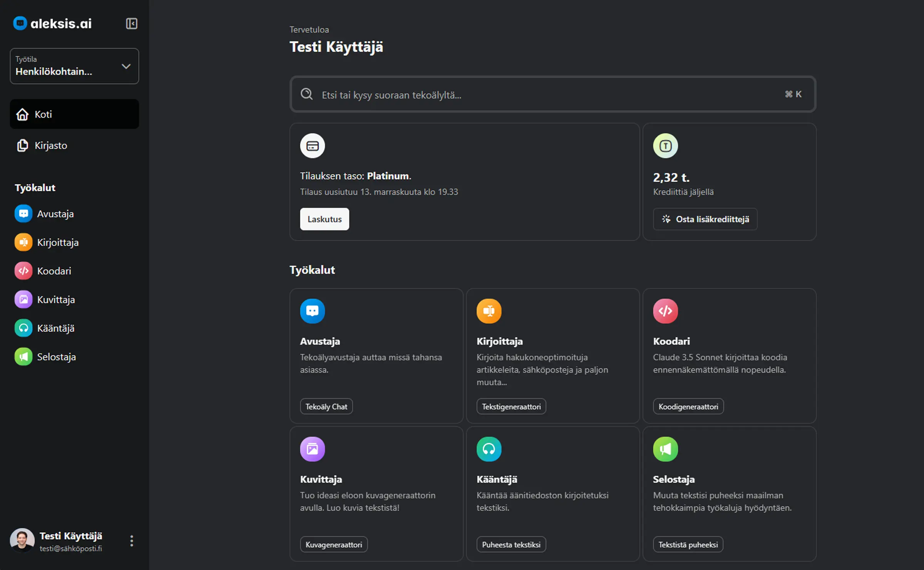Open the search magnifier in search bar
Screen dimensions: 924x570
(x=306, y=94)
